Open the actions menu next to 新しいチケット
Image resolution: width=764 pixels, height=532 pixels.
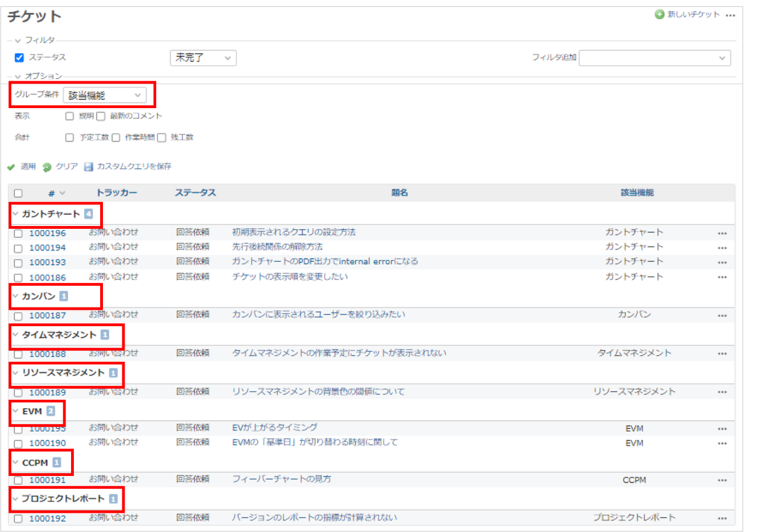[x=728, y=15]
